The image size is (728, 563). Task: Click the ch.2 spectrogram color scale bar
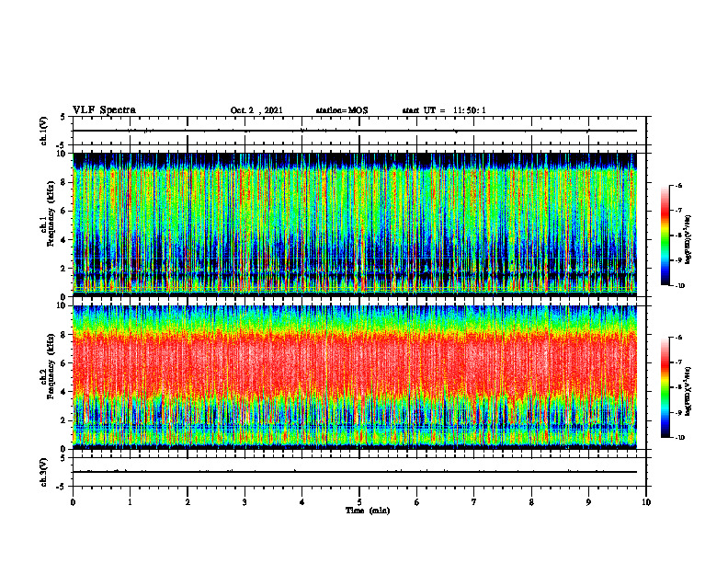tap(665, 387)
